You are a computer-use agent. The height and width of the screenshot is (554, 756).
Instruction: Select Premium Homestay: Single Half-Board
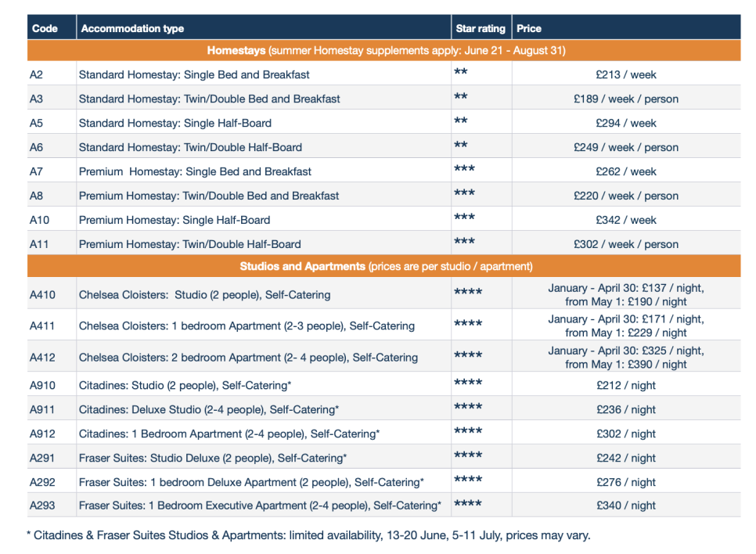175,220
